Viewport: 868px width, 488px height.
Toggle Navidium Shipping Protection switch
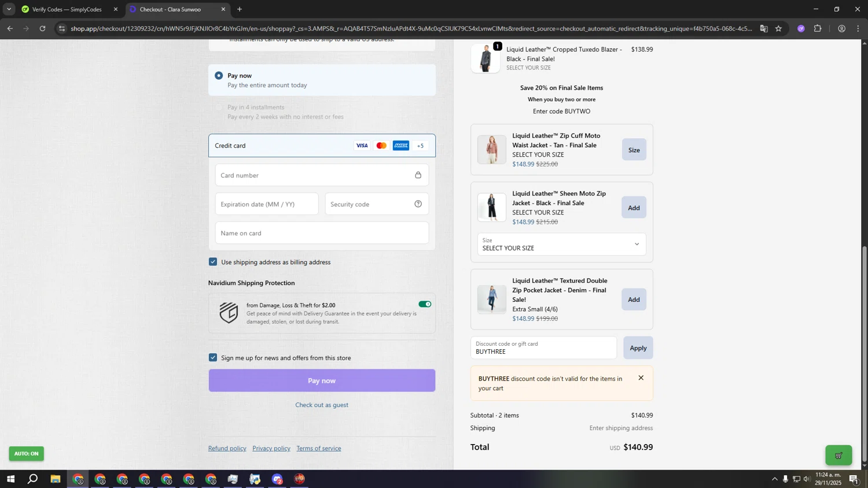tap(425, 304)
